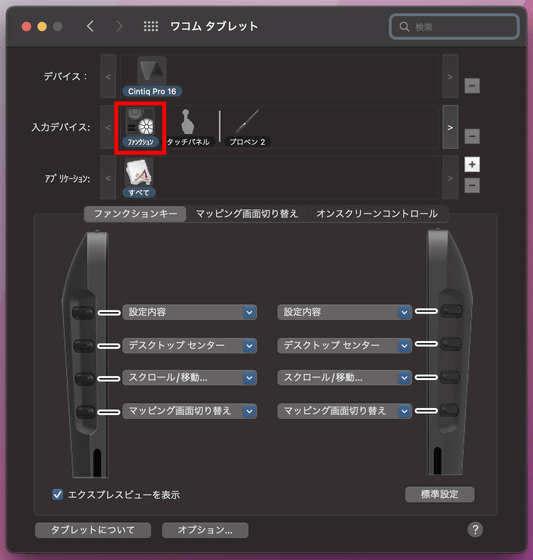Viewport: 533px width, 560px height.
Task: Open right デスクトップ センター dropdown
Action: coord(344,345)
